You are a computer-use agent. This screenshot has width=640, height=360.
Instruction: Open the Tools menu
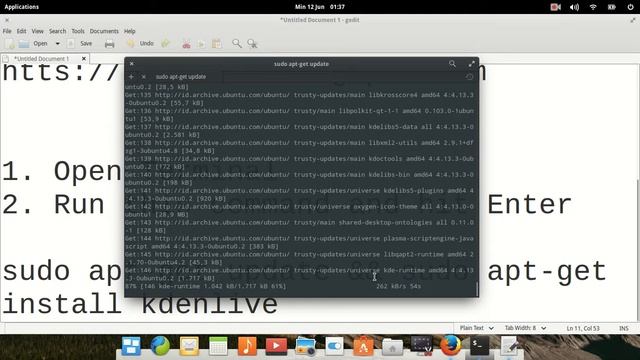78,31
